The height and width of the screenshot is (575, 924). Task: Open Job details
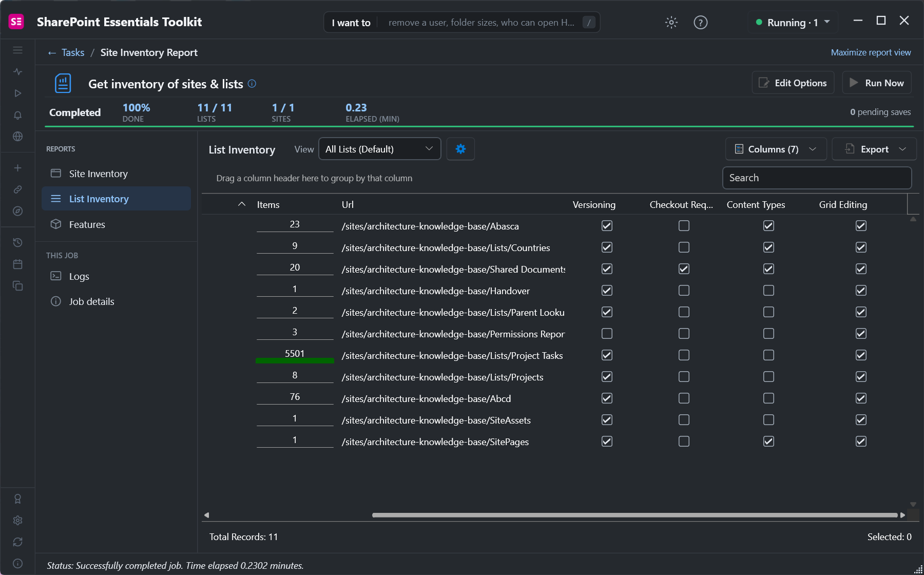(116, 301)
